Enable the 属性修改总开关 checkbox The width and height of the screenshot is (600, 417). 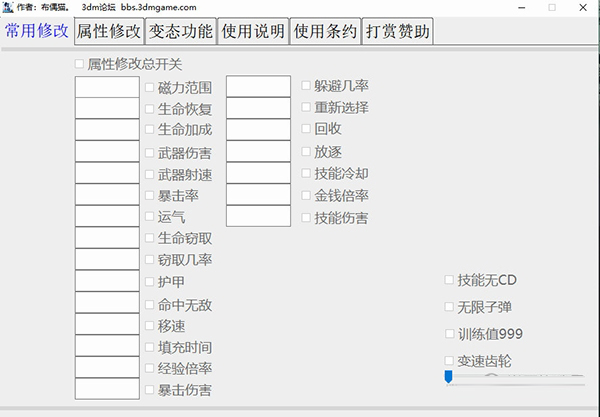tap(79, 64)
